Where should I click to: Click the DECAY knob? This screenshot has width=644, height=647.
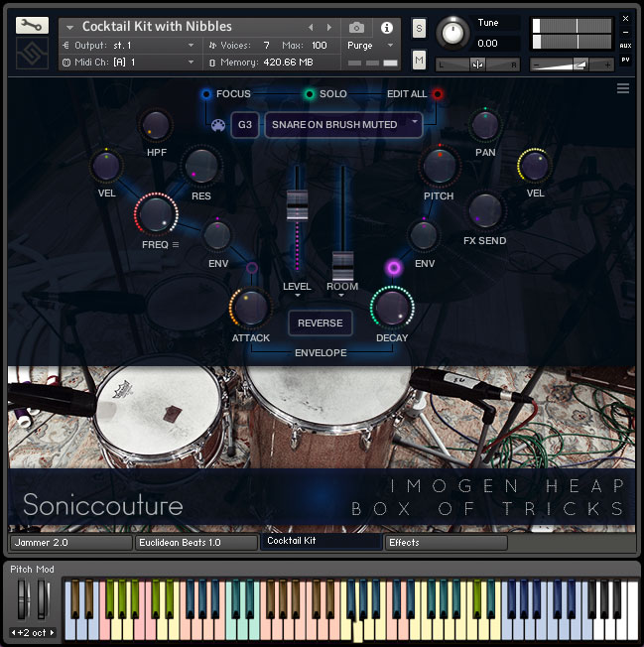392,308
